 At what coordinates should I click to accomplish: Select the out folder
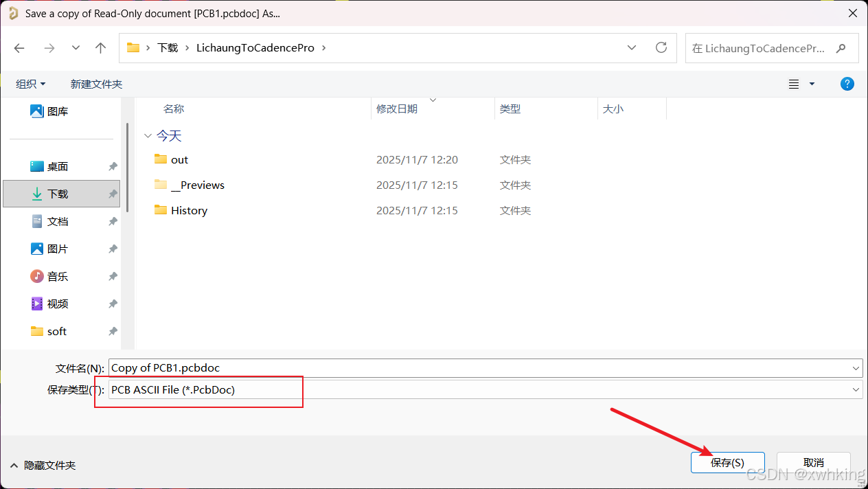179,159
